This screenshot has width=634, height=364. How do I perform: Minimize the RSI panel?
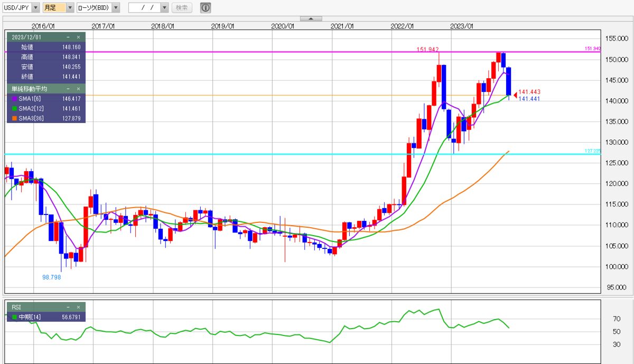(x=68, y=307)
